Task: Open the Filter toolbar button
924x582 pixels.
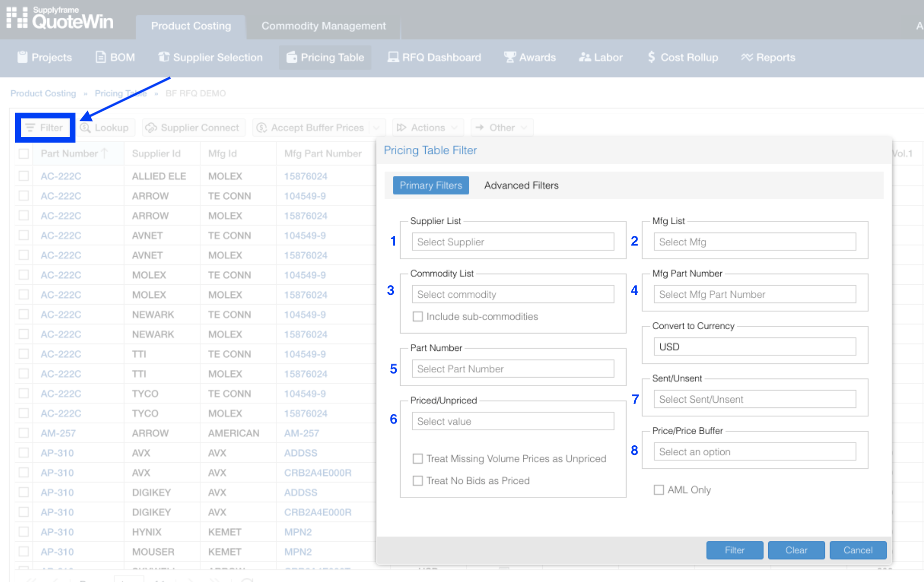Action: [45, 128]
